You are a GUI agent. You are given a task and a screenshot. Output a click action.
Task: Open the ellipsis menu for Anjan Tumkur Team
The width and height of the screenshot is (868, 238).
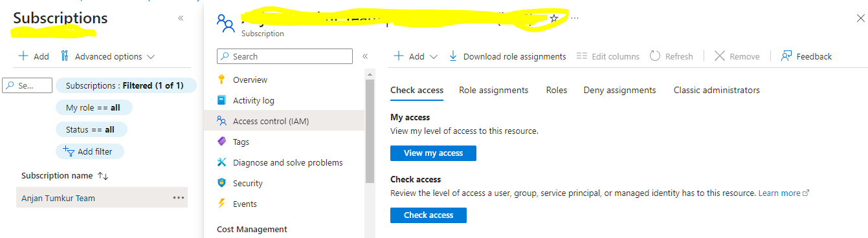tap(179, 198)
